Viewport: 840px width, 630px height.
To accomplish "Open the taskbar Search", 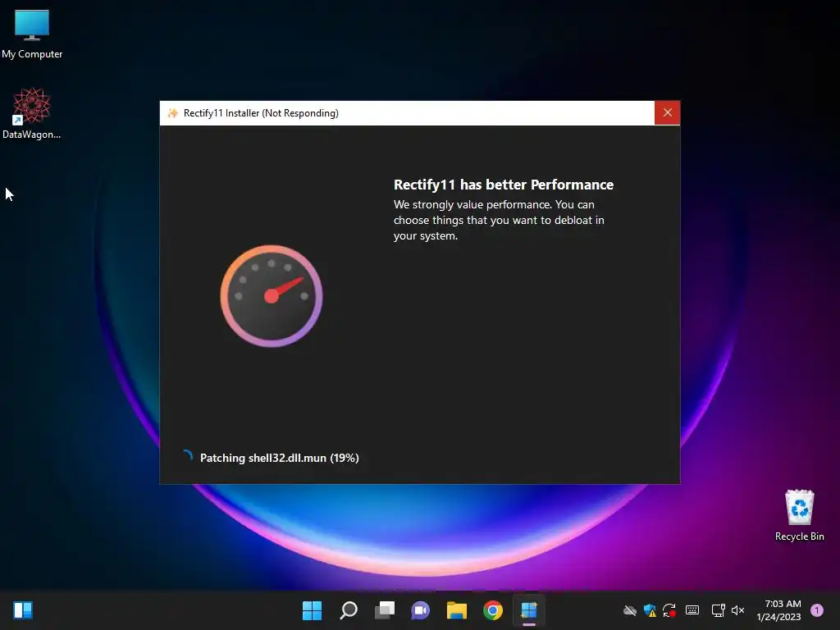I will pos(348,610).
